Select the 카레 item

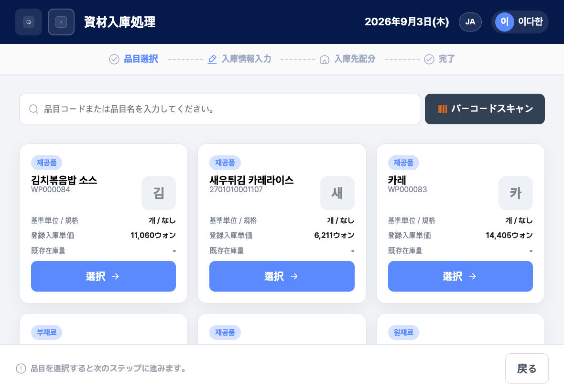(x=460, y=276)
